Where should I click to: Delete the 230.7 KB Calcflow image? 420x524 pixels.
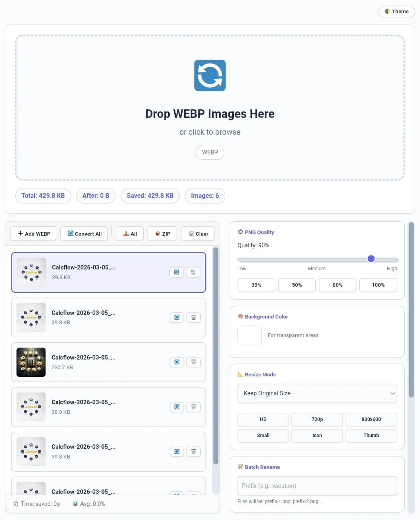[x=194, y=362]
